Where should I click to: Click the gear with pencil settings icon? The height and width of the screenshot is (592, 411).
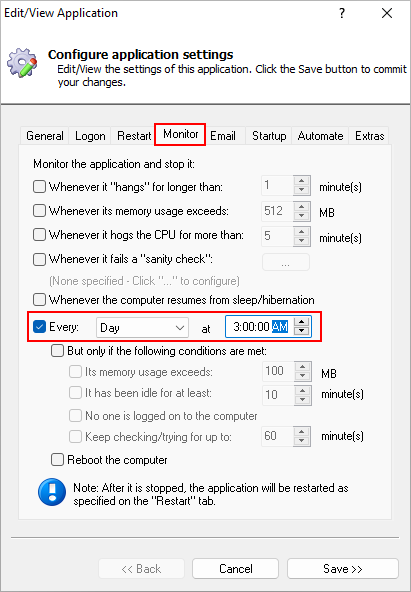22,63
